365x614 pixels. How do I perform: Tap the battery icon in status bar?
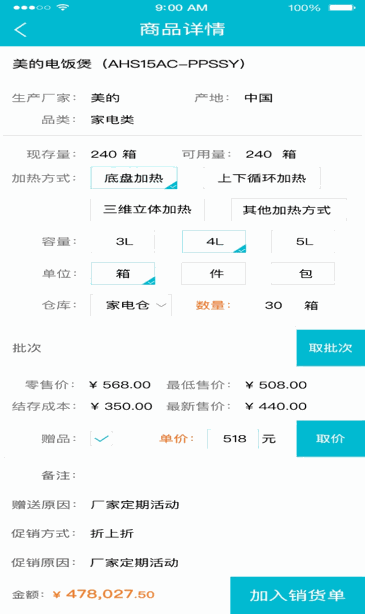tap(342, 7)
